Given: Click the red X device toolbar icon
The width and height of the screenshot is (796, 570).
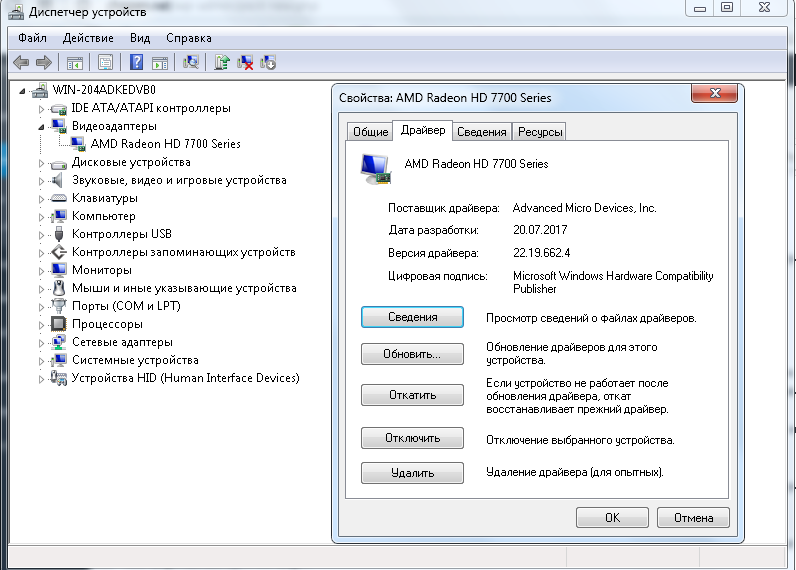Looking at the screenshot, I should click(x=245, y=62).
